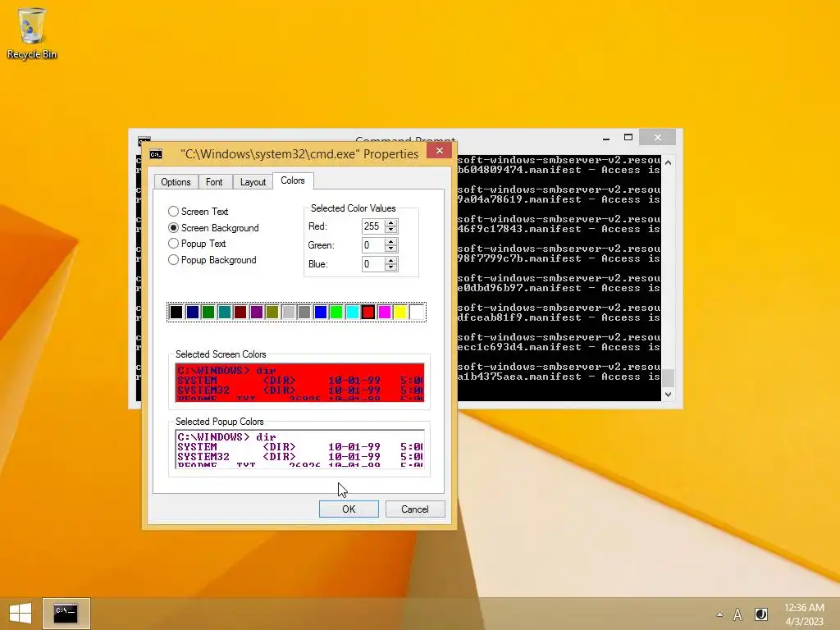Close the cmd.exe Properties dialog
The image size is (840, 630).
(440, 151)
